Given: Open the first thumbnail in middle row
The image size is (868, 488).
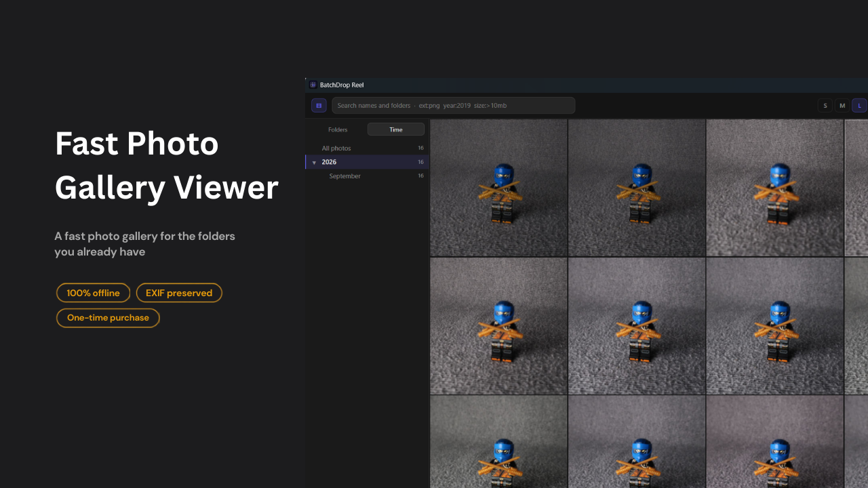Looking at the screenshot, I should pyautogui.click(x=498, y=326).
